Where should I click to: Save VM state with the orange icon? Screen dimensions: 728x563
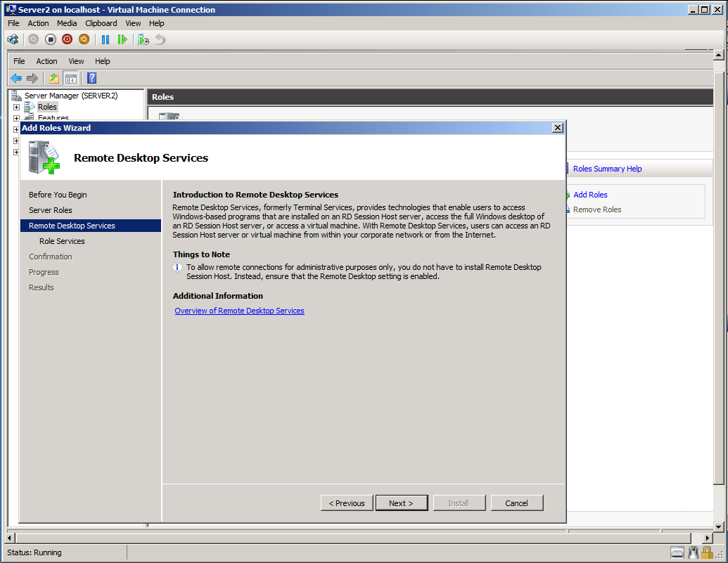point(84,40)
